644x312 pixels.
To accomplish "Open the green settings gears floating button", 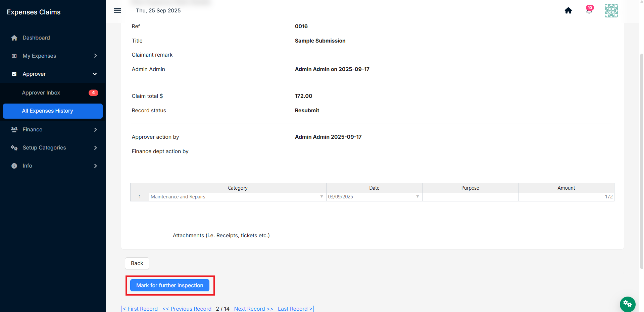I will point(628,304).
